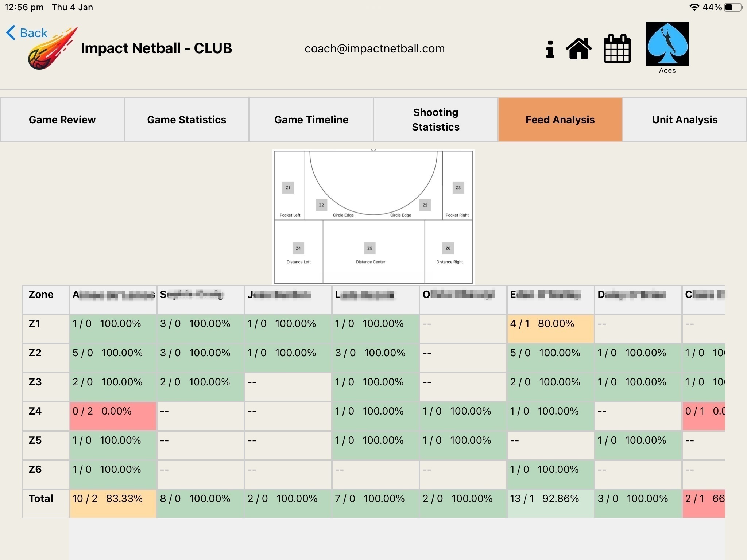The image size is (747, 560).
Task: Open the calendar icon
Action: [x=617, y=48]
